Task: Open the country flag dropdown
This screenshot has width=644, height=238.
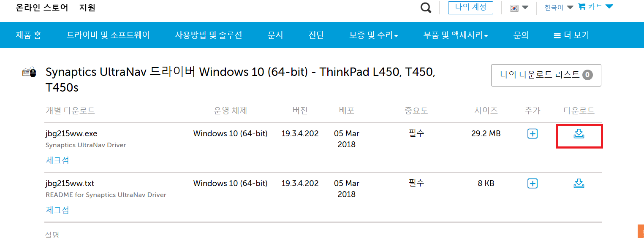Action: coord(519,8)
